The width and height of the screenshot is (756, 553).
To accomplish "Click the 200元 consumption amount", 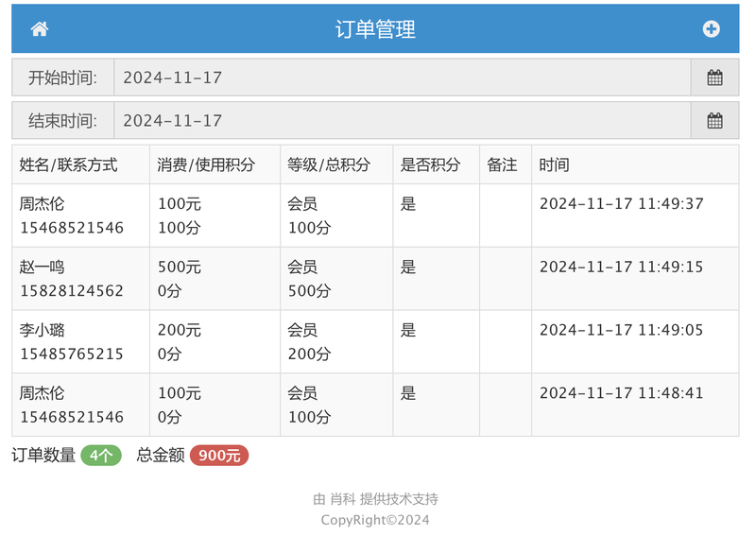I will click(180, 330).
